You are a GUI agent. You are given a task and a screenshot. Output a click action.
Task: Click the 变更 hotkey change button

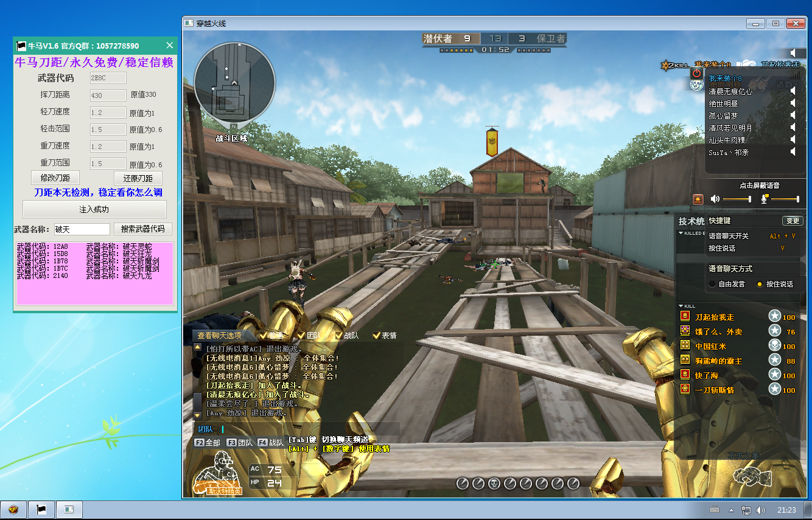792,221
